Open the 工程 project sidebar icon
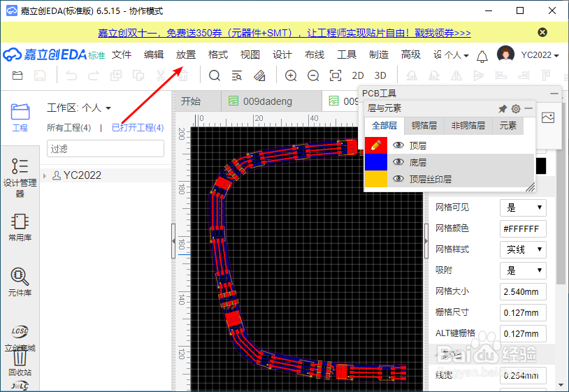Viewport: 569px width, 392px height. (20, 117)
